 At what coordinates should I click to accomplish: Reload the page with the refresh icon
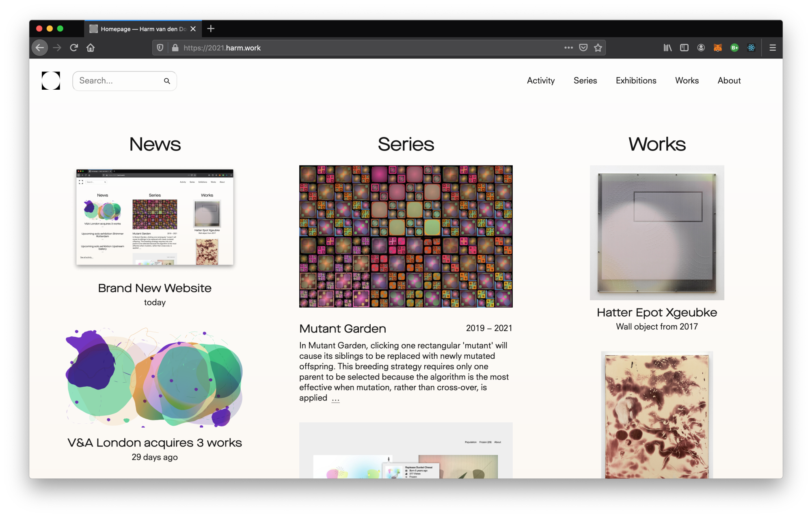[x=74, y=48]
